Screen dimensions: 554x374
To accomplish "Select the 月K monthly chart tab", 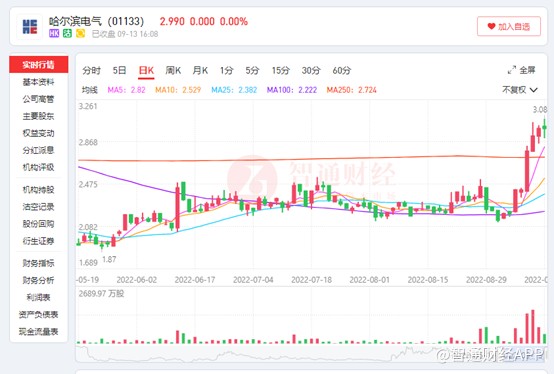I will pos(200,70).
